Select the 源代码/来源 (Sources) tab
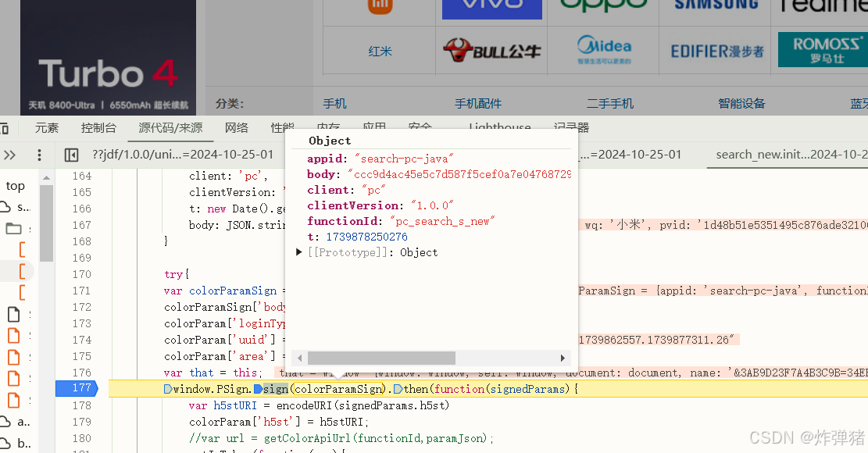The image size is (868, 453). [170, 128]
